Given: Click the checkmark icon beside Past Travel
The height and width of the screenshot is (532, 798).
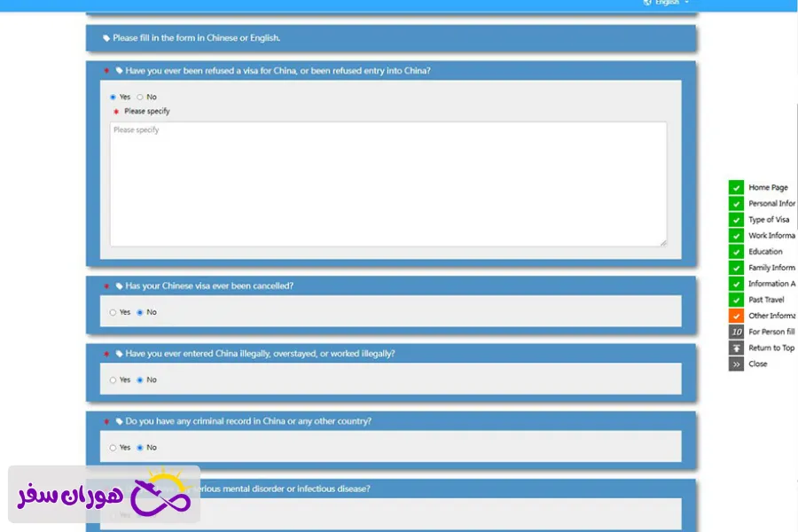Looking at the screenshot, I should tap(736, 300).
